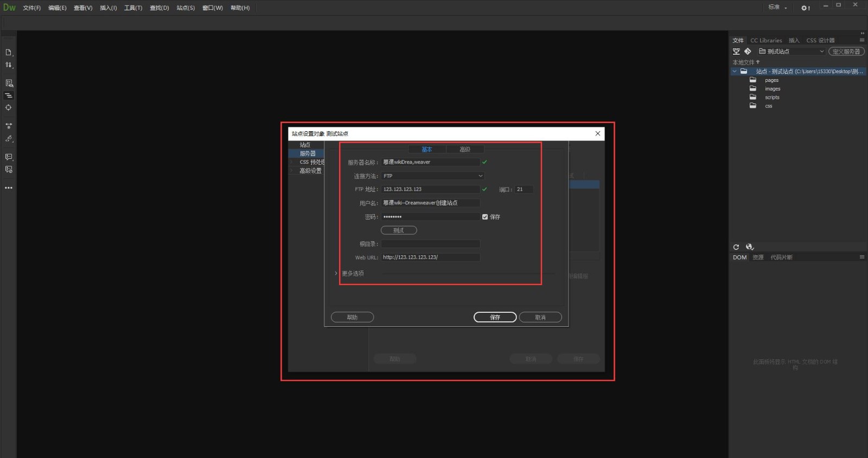Toggle the Format Source Code icon
The image size is (868, 458).
tap(9, 95)
